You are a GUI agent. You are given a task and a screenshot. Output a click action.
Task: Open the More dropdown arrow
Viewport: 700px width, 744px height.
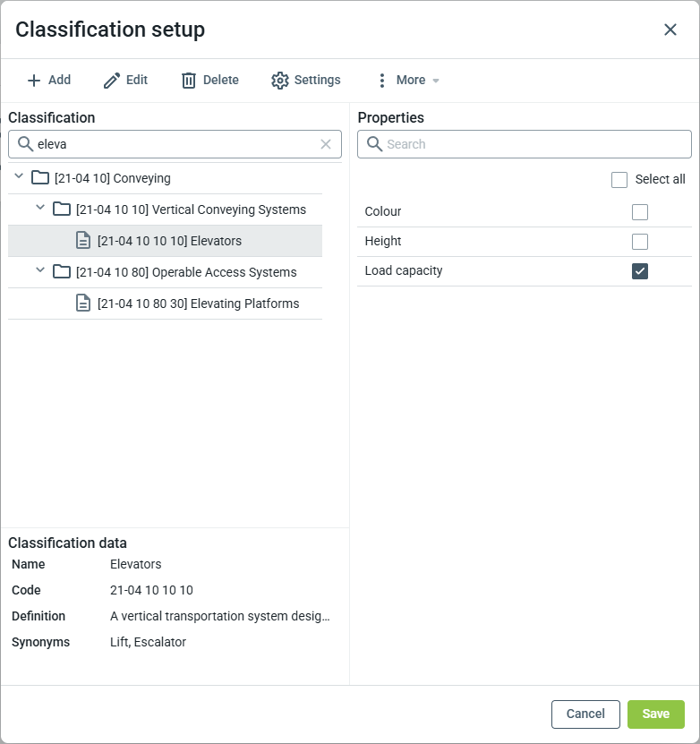coord(436,81)
